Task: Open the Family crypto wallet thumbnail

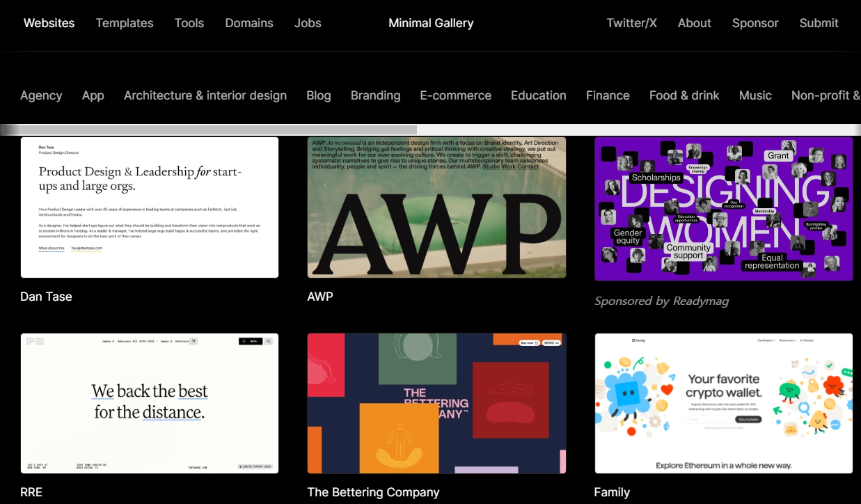Action: point(724,404)
